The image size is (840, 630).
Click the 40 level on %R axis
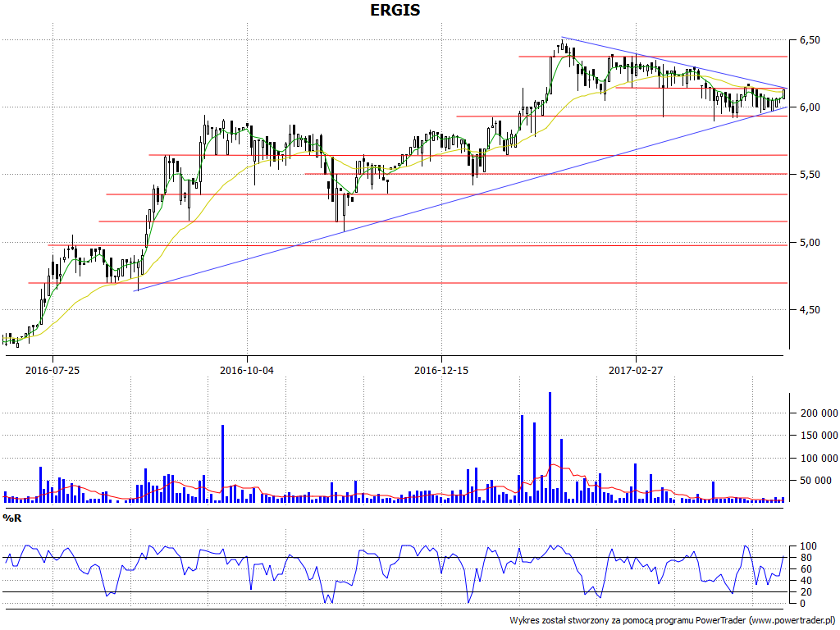[805, 581]
